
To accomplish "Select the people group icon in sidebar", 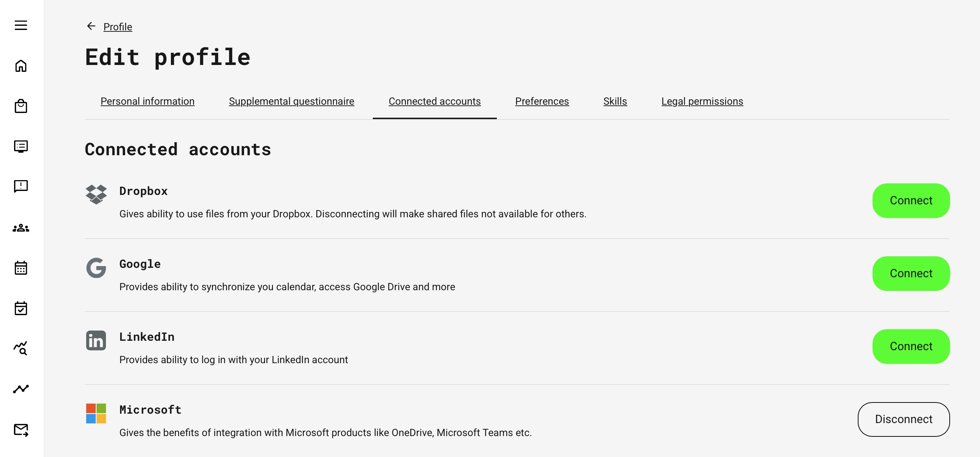I will pyautogui.click(x=21, y=227).
